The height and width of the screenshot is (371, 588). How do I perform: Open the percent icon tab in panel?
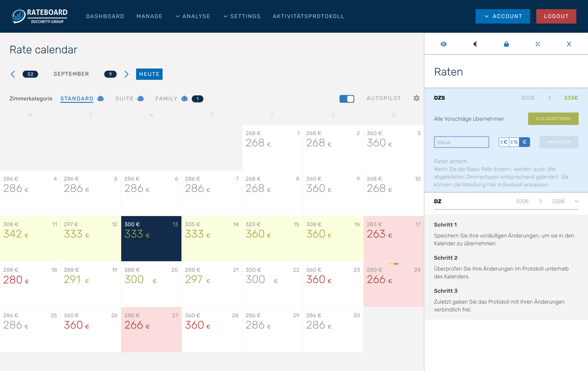[537, 44]
